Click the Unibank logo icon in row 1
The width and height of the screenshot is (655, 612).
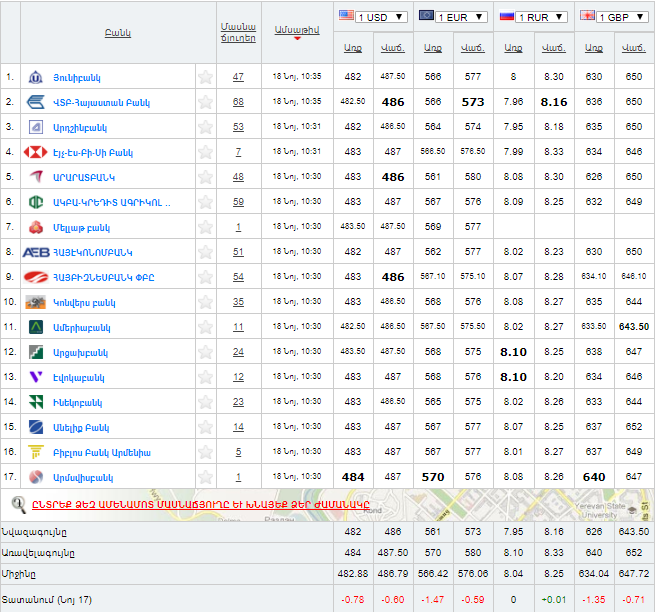coord(36,77)
